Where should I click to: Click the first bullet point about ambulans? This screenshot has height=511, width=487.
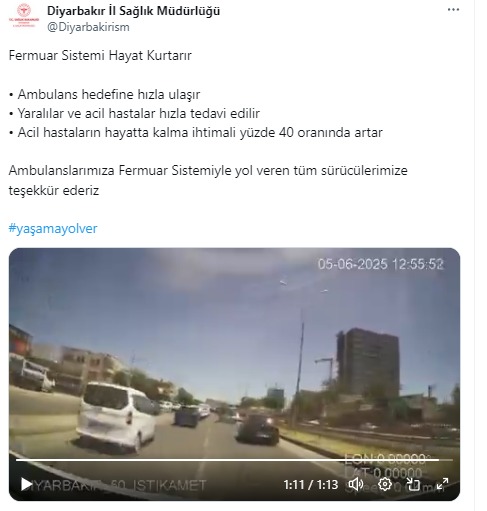click(x=104, y=95)
